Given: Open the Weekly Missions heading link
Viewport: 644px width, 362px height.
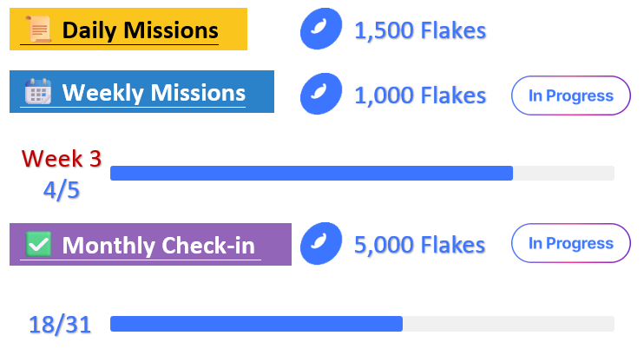Looking at the screenshot, I should click(x=154, y=92).
